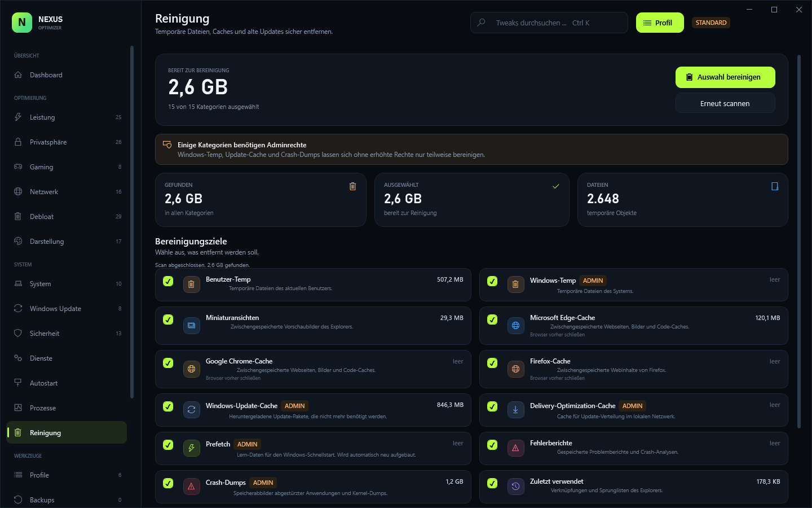
Task: Uncheck the Windows-Update-Cache checkbox
Action: 168,406
